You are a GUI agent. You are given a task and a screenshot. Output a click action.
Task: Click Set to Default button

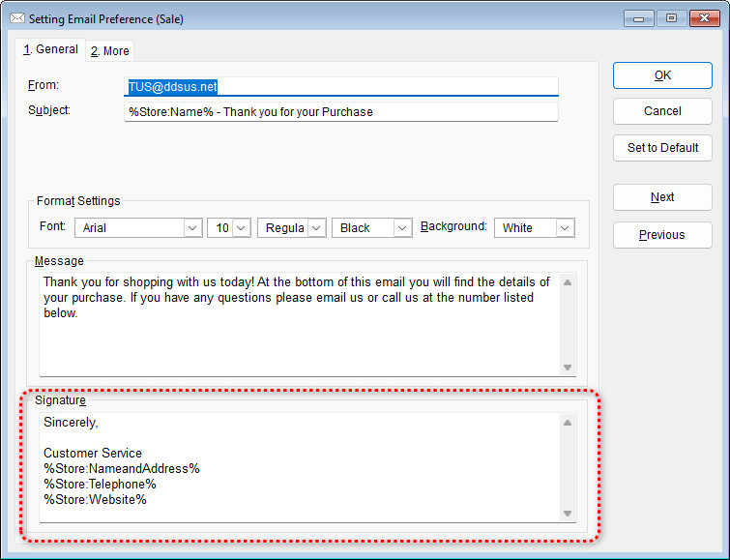pos(662,148)
